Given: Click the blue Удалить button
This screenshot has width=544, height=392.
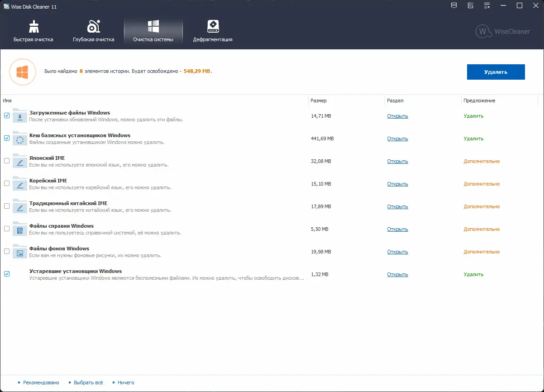Looking at the screenshot, I should (496, 72).
